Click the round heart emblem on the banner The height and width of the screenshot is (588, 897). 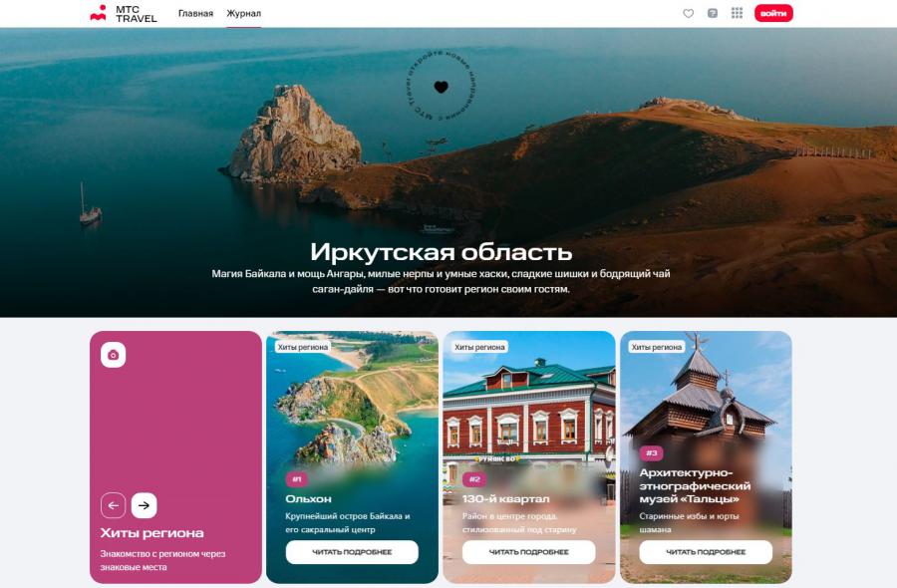pyautogui.click(x=441, y=87)
